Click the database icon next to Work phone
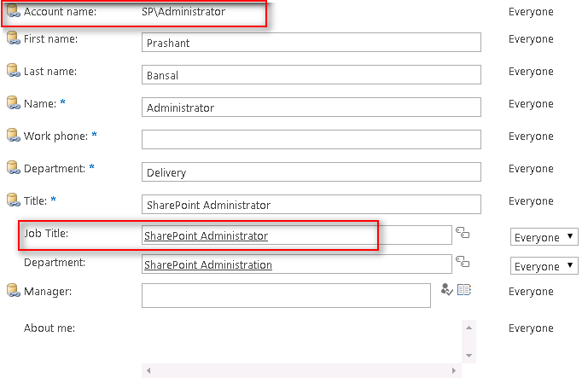The height and width of the screenshot is (383, 588). (13, 135)
